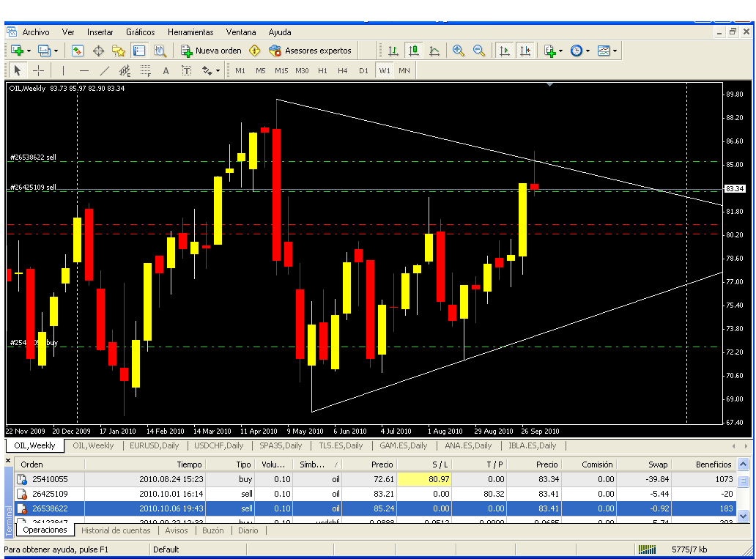Toggle chart shift button
This screenshot has height=559, width=756.
point(525,51)
